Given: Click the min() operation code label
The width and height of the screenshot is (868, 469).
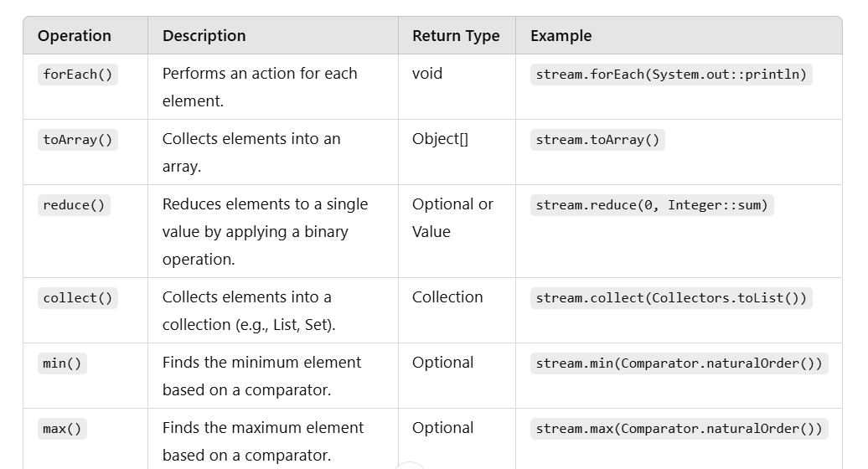Looking at the screenshot, I should click(x=62, y=363).
